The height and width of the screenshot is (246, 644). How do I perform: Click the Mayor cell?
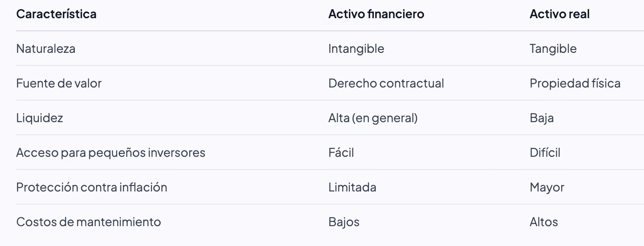547,187
